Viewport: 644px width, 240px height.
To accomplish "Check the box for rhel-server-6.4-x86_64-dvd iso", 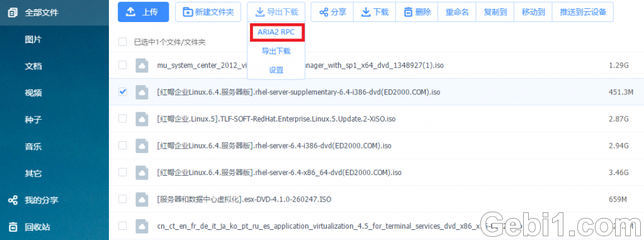I will [x=122, y=172].
